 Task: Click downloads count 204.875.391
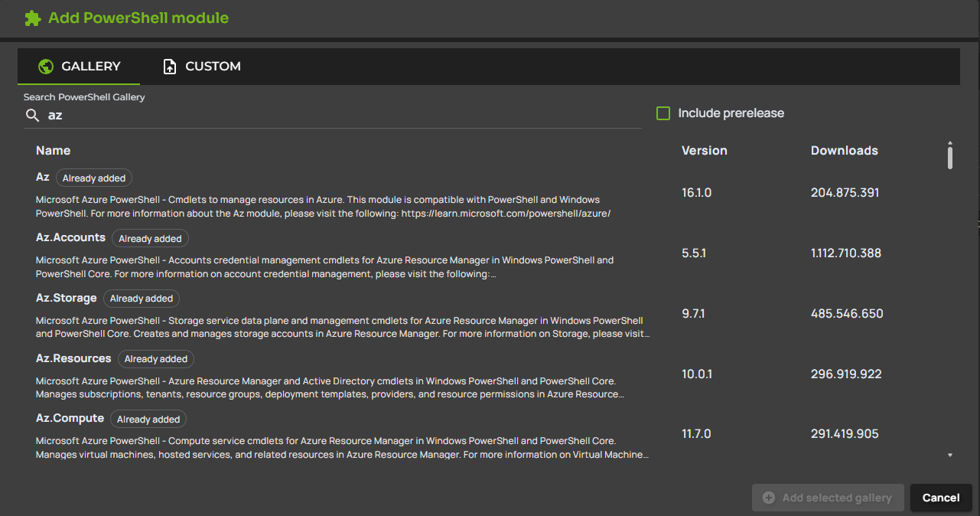point(845,193)
